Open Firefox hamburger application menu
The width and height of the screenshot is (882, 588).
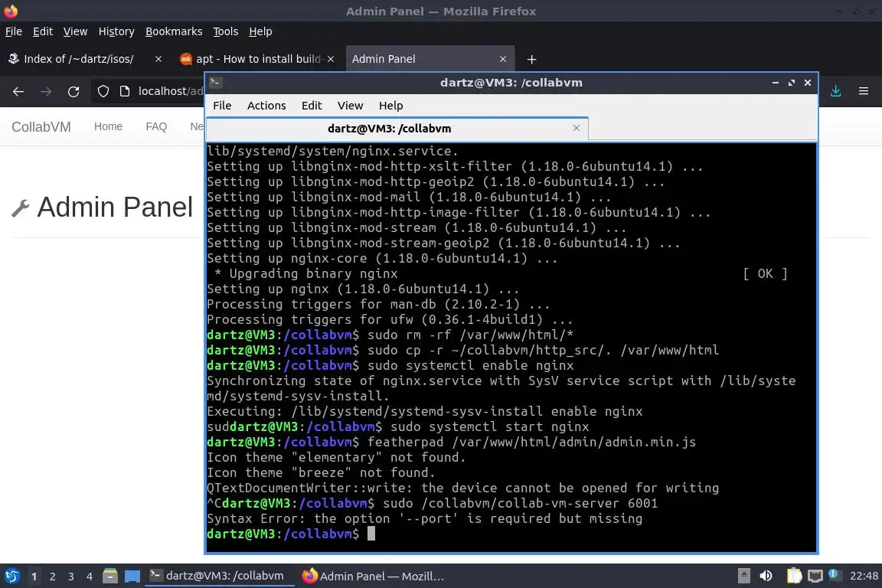(864, 91)
